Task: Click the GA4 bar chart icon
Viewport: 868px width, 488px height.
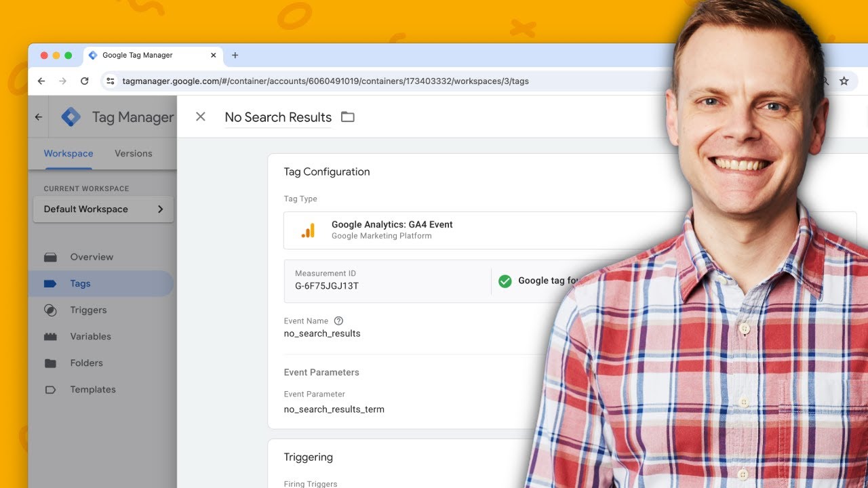Action: pyautogui.click(x=308, y=230)
